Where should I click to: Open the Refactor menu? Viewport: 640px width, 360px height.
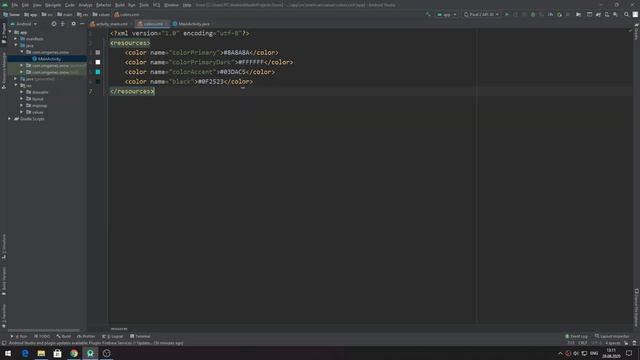pos(103,5)
